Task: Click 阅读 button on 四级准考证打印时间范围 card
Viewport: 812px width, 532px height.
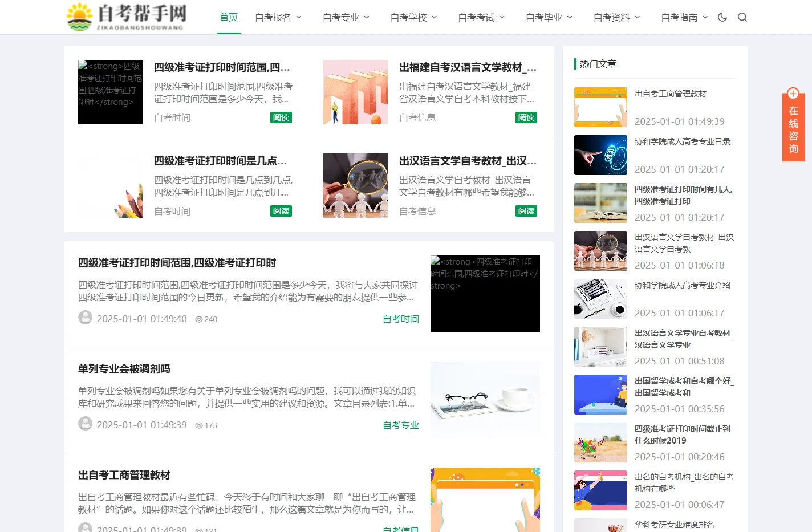Action: [x=281, y=117]
